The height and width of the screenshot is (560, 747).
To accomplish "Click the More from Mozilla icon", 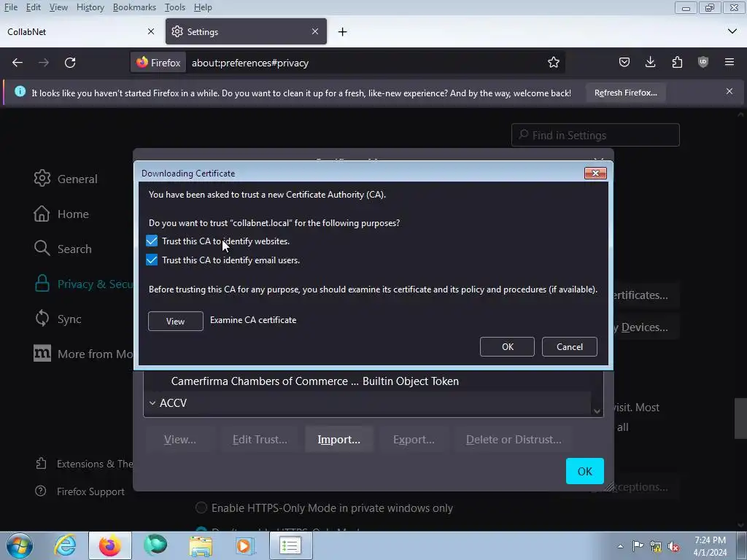I will point(42,354).
